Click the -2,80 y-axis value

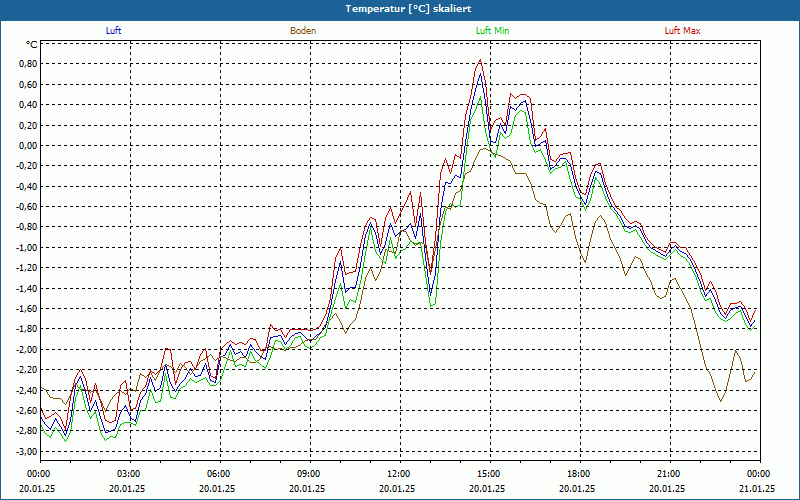pos(28,431)
